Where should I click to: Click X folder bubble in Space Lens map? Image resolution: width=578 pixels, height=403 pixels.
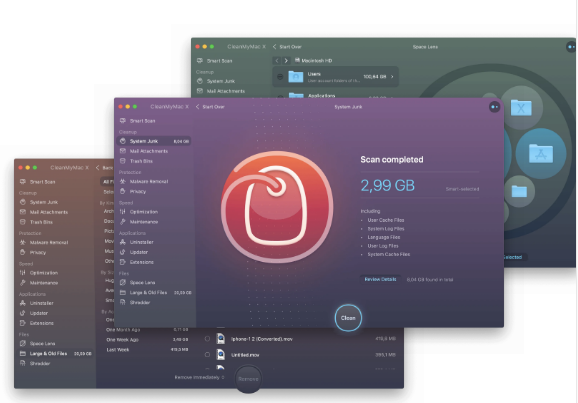pyautogui.click(x=521, y=108)
